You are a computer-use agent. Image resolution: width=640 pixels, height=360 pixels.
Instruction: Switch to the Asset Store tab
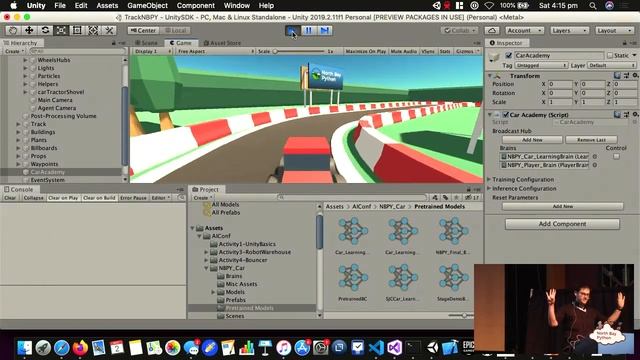pyautogui.click(x=222, y=43)
